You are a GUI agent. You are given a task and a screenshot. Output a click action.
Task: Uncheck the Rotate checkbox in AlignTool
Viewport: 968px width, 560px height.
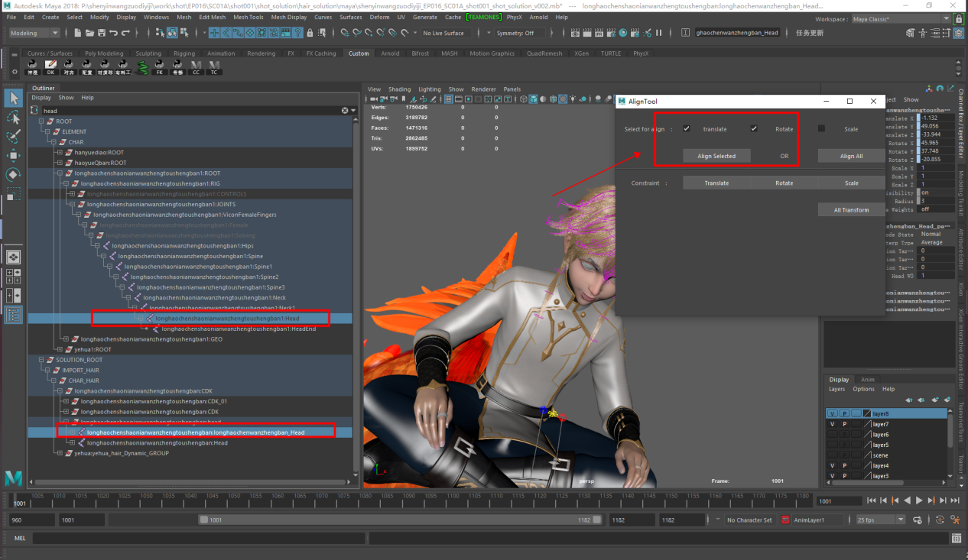(754, 129)
